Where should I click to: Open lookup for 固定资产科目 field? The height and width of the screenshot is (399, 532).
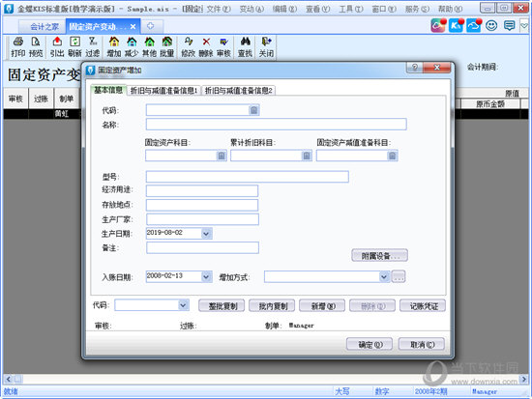222,156
